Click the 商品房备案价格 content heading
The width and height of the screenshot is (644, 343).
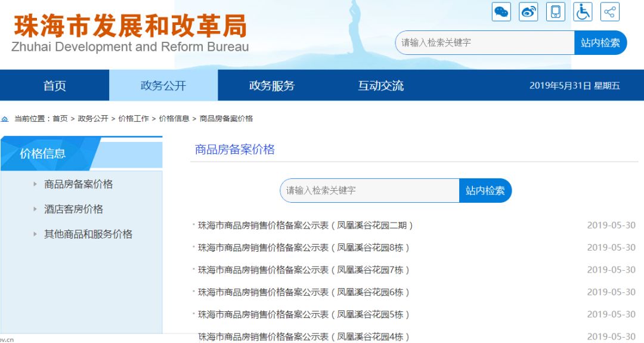(x=235, y=150)
